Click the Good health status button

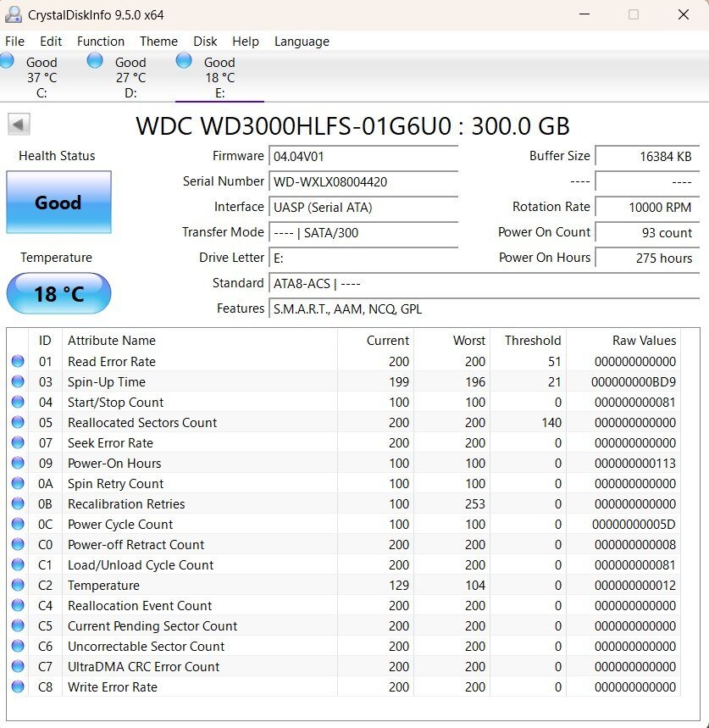click(58, 202)
